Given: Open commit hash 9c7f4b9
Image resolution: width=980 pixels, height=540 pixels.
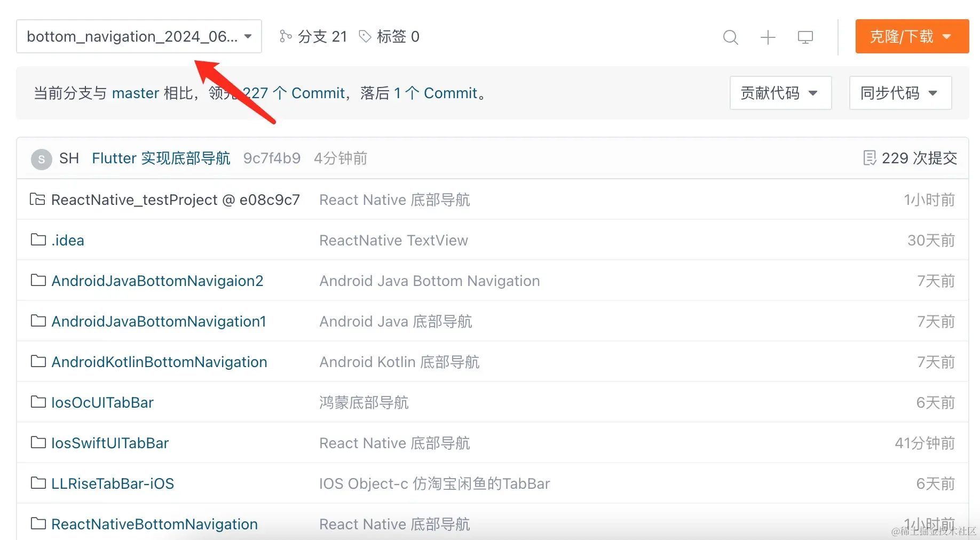Looking at the screenshot, I should tap(272, 158).
